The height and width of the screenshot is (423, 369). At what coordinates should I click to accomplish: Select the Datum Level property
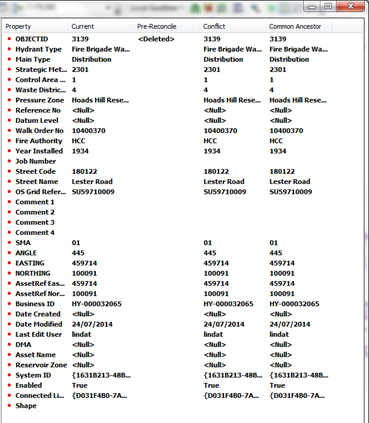point(37,120)
